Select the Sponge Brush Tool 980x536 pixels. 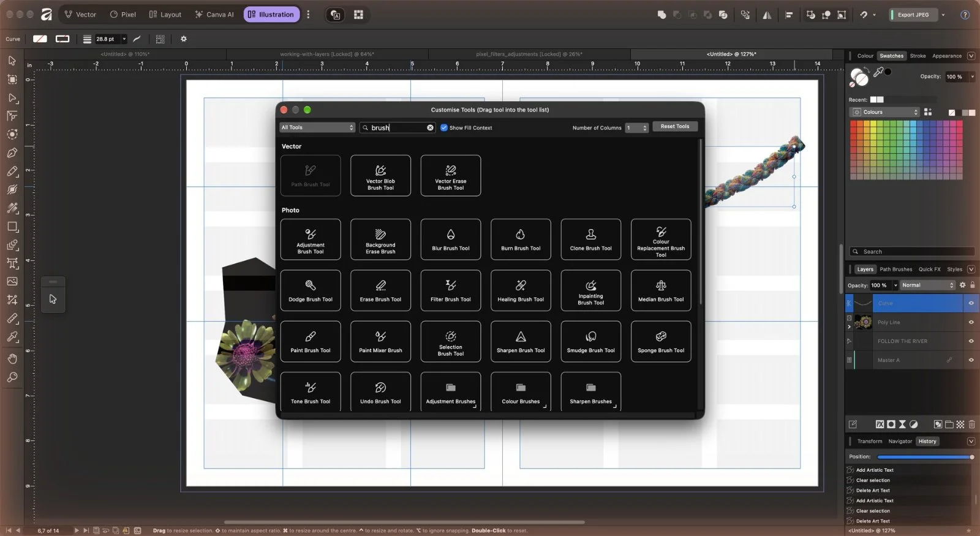click(x=661, y=342)
